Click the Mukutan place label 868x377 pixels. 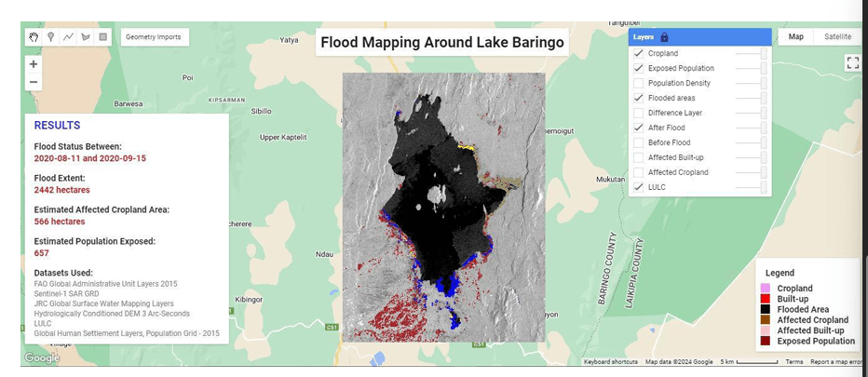pyautogui.click(x=610, y=180)
